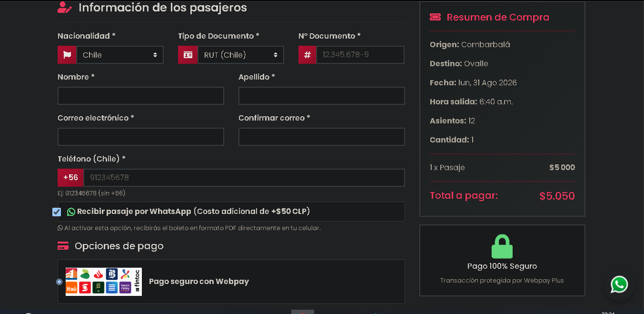Click the 1 x Pasaje row label
The width and height of the screenshot is (644, 314).
tap(447, 168)
